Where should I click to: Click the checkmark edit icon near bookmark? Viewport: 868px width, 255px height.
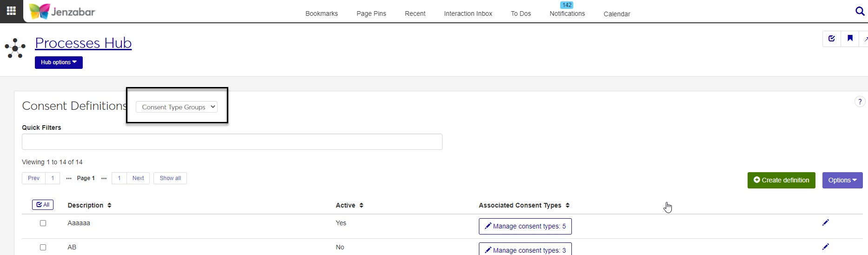[x=832, y=39]
